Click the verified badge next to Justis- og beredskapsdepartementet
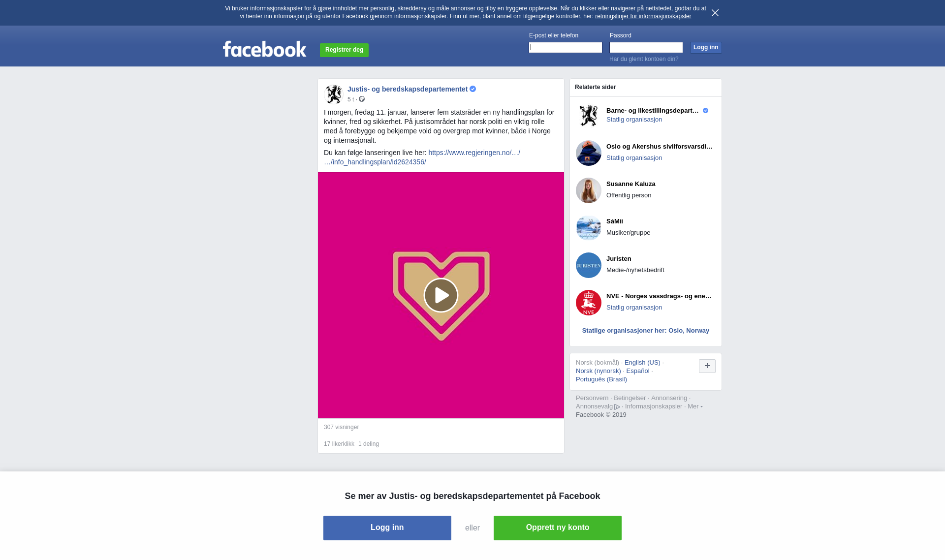This screenshot has height=560, width=945. (x=473, y=89)
